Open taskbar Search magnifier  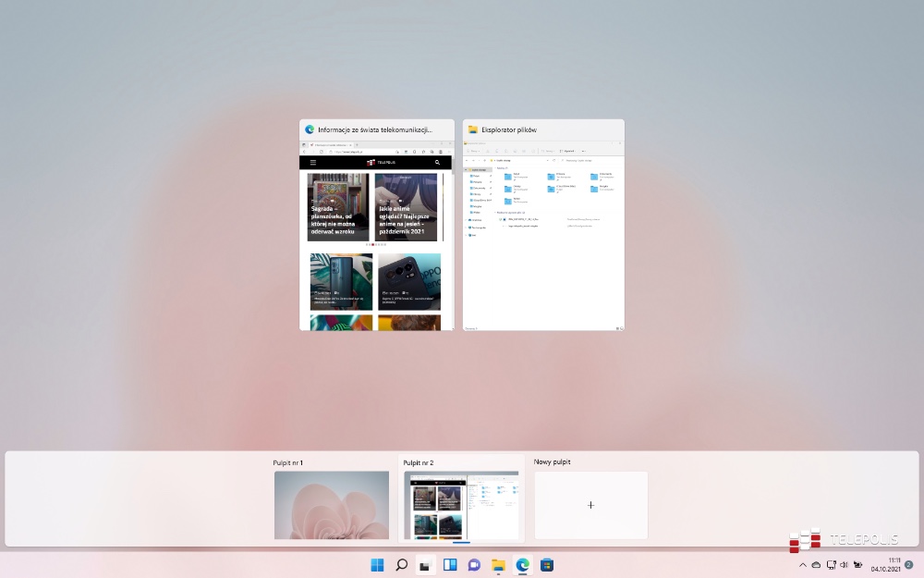click(x=402, y=565)
